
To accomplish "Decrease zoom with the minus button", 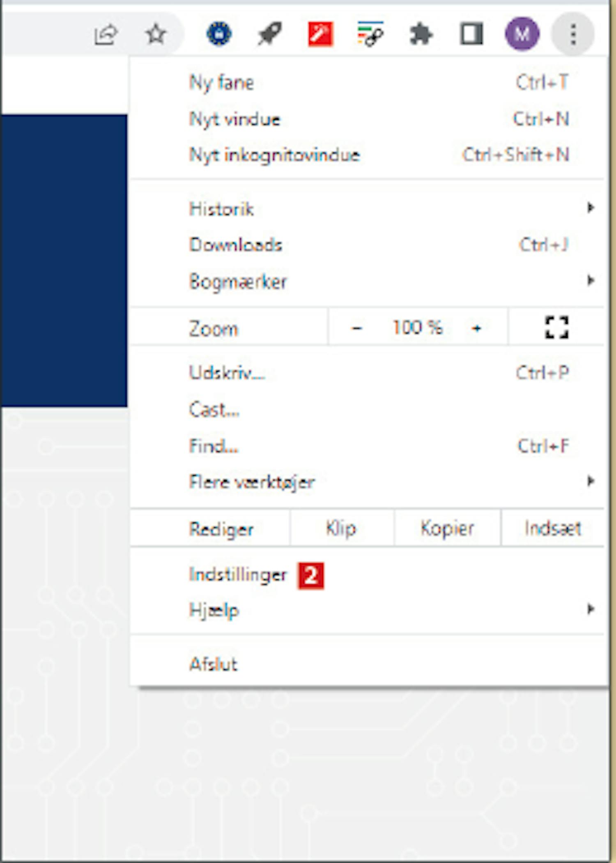I will click(357, 328).
